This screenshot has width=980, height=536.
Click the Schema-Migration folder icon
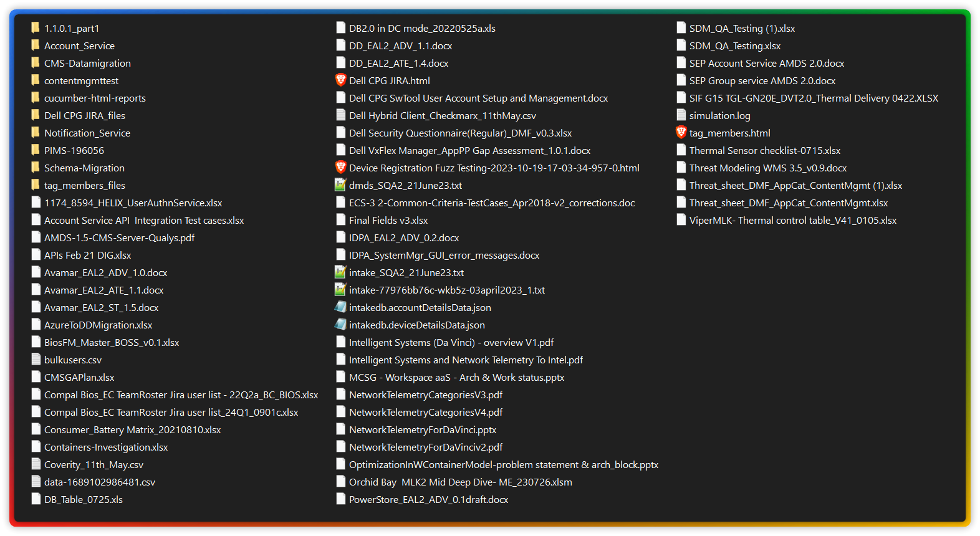(36, 167)
